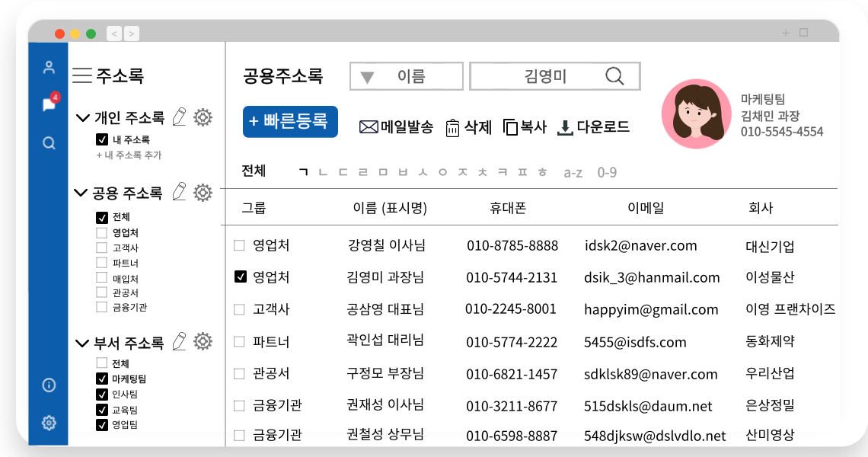
Task: Select the 전체 filter tab
Action: point(254,171)
